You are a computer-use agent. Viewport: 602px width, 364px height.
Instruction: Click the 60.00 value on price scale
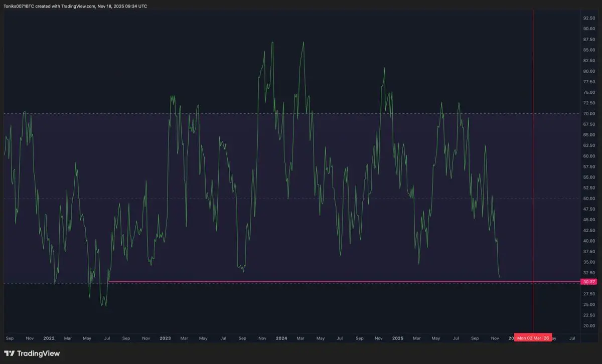(x=588, y=156)
